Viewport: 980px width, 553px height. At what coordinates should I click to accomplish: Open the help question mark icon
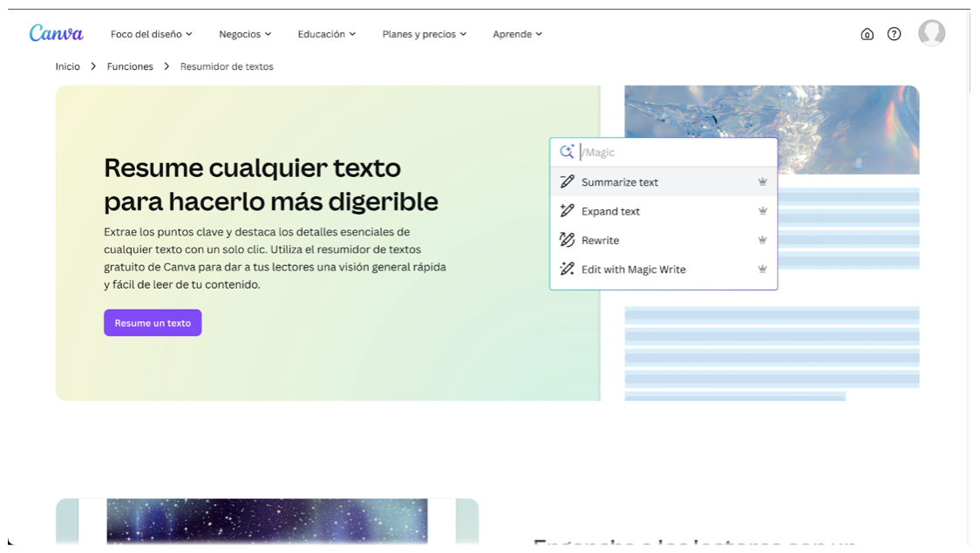[894, 34]
